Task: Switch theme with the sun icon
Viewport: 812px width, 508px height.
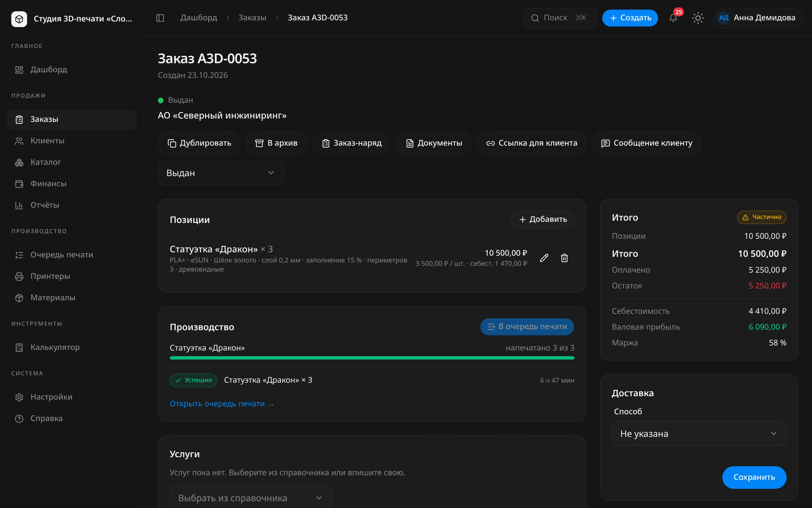Action: (698, 18)
